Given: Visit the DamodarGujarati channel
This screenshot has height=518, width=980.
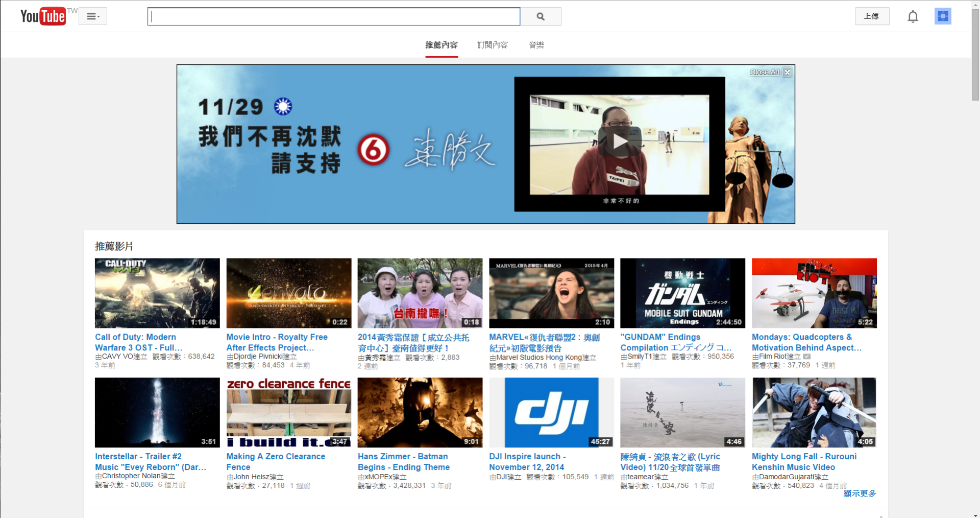Looking at the screenshot, I should point(787,477).
